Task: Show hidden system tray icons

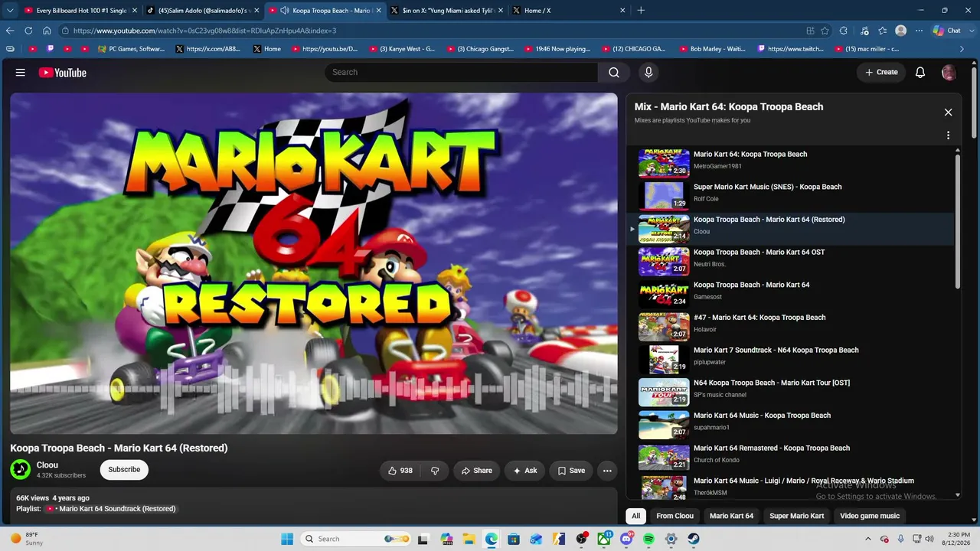Action: point(868,539)
